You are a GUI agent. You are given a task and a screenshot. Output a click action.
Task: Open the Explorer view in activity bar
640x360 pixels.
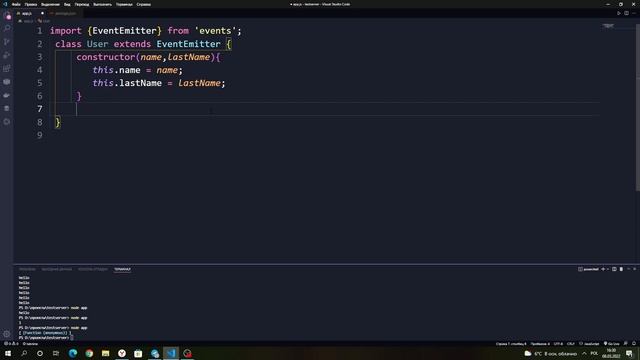pos(7,16)
